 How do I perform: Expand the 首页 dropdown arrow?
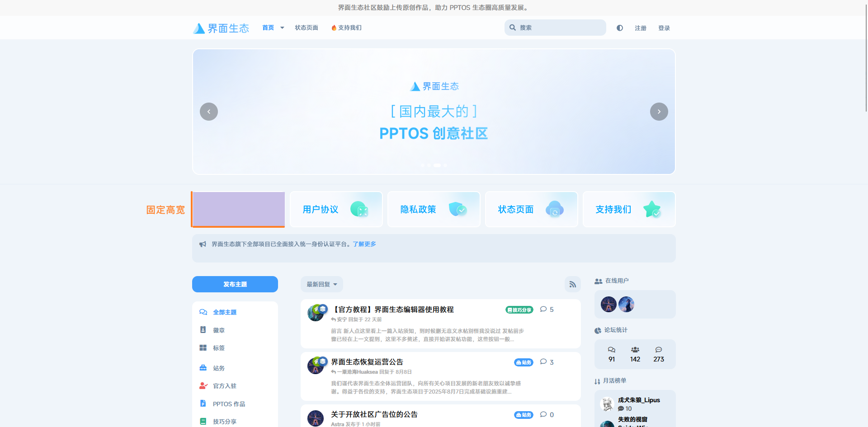coord(282,28)
